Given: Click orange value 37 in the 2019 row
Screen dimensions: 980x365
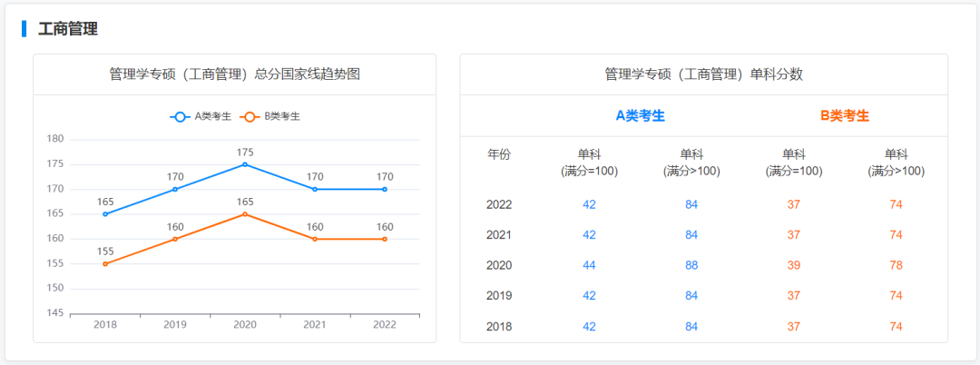Looking at the screenshot, I should pyautogui.click(x=794, y=296).
